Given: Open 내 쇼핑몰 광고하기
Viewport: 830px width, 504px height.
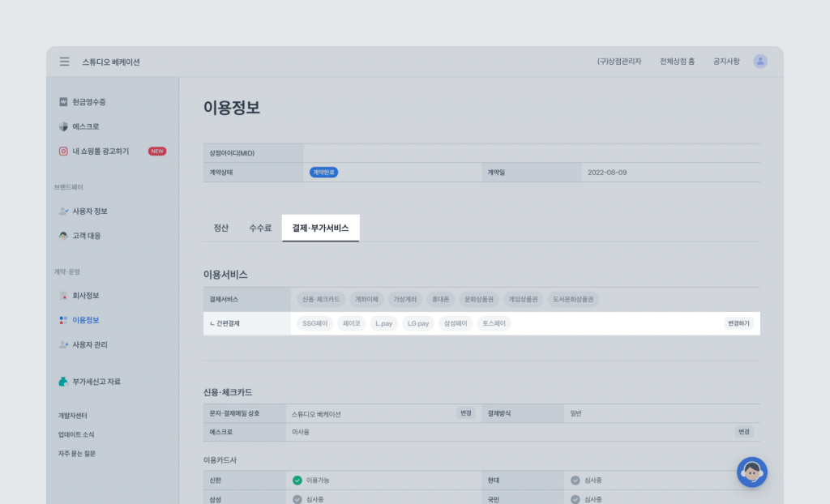Looking at the screenshot, I should point(101,152).
